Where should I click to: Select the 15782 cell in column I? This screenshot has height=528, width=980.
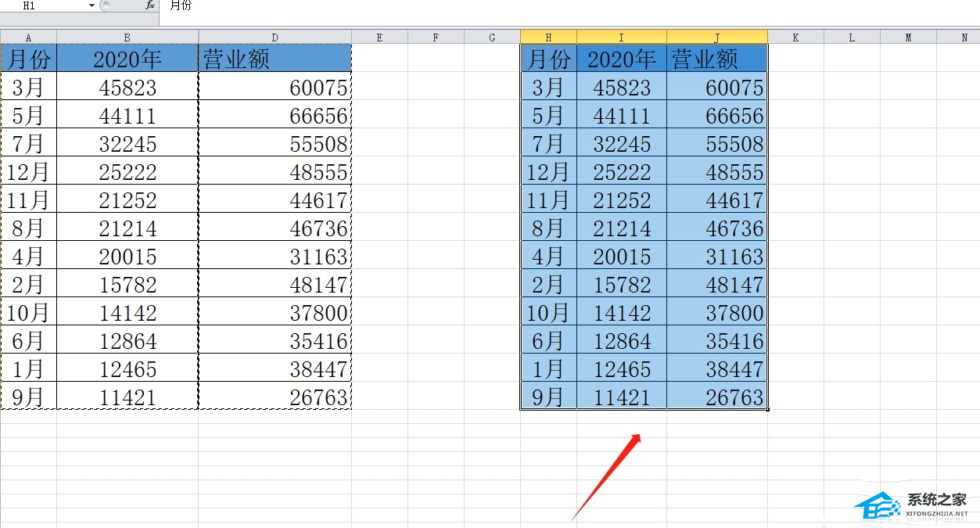pos(622,283)
